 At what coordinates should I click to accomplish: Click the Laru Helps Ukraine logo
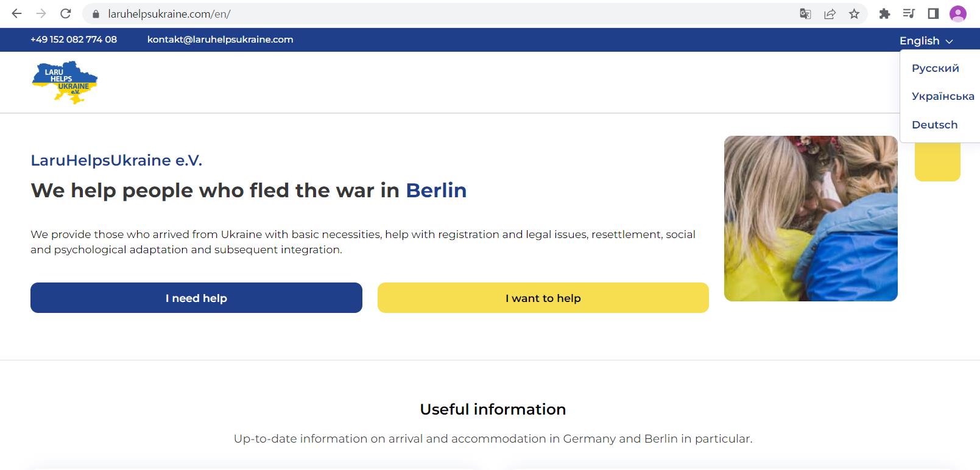coord(65,82)
